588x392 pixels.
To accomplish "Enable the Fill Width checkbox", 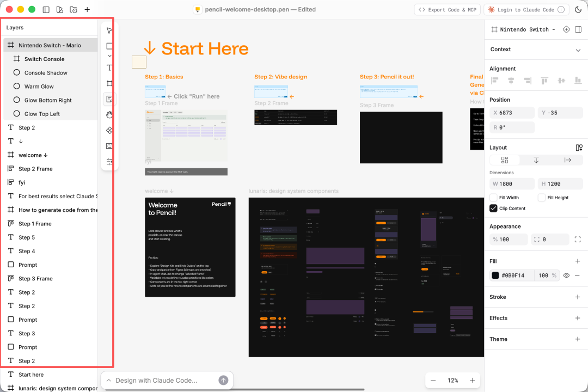I will [x=493, y=198].
